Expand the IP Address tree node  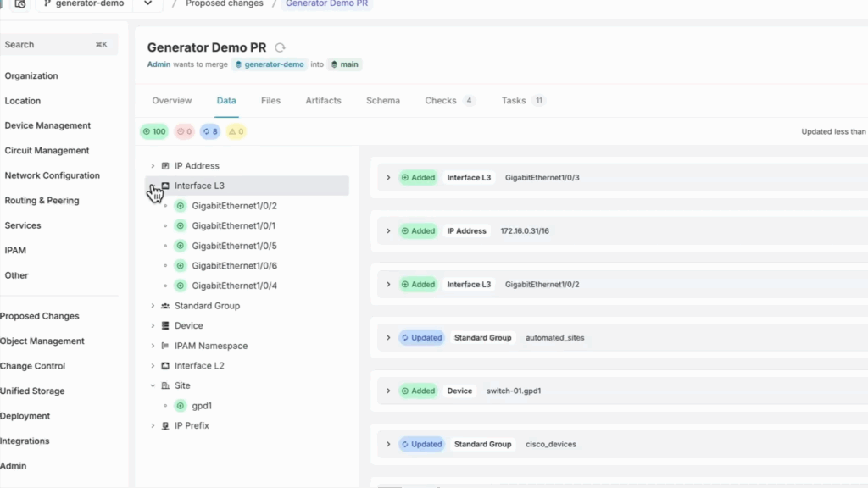pos(153,166)
